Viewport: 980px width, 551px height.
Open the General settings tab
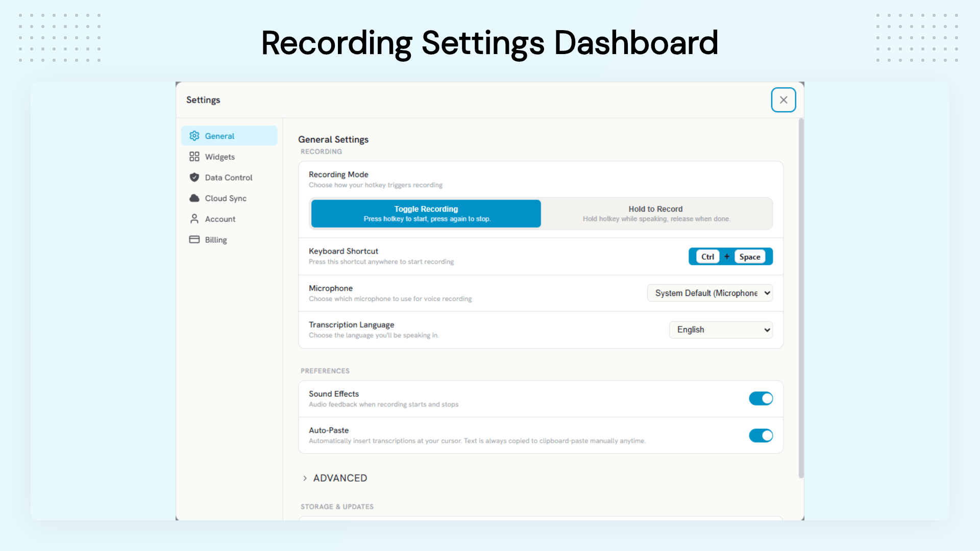229,136
